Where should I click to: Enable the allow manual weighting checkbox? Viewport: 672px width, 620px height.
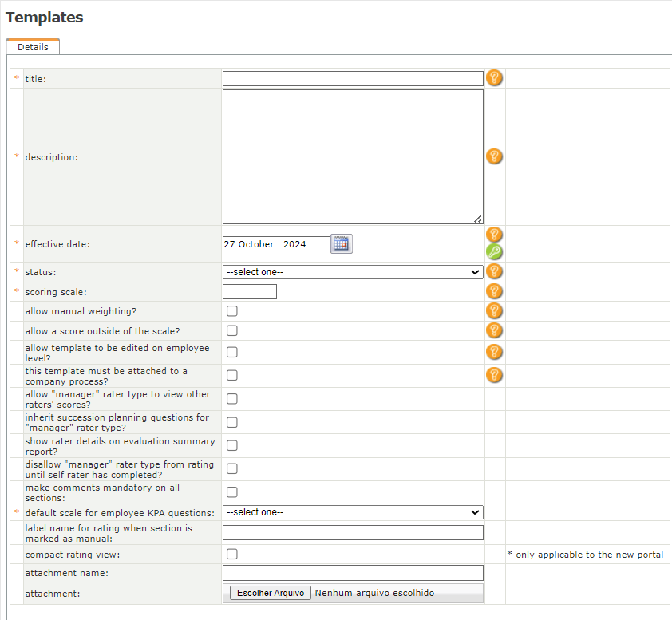[x=232, y=311]
